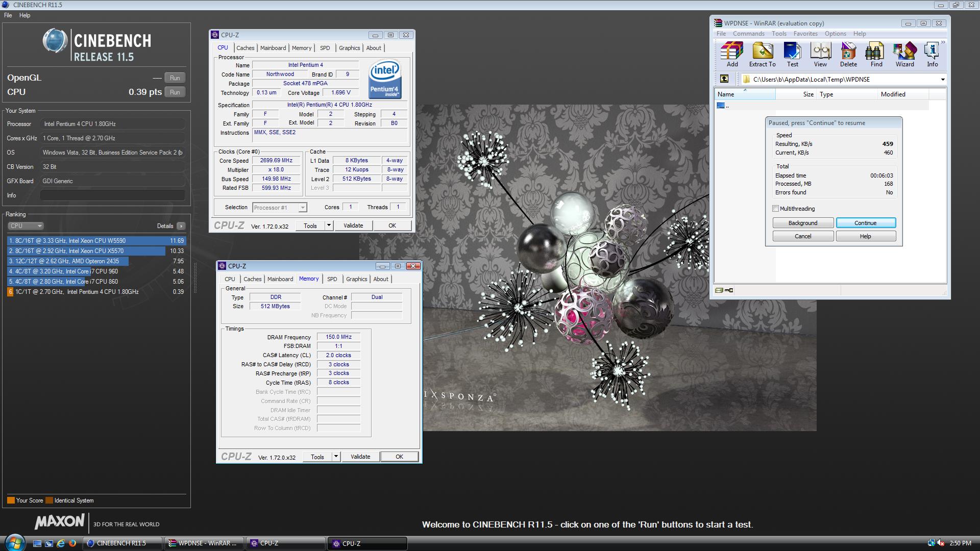Click the drive icon in WinRAR status bar
Screen dimensions: 980x551
click(719, 290)
